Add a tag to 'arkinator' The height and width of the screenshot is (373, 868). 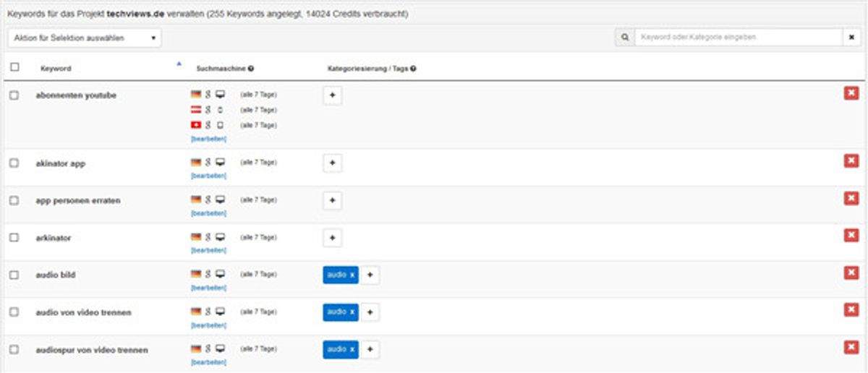tap(332, 237)
